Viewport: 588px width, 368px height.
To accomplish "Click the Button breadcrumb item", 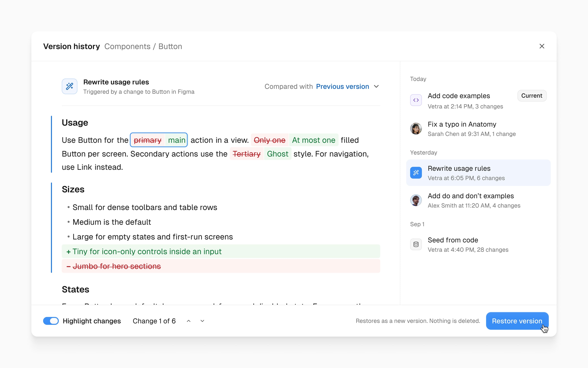I will pyautogui.click(x=170, y=46).
